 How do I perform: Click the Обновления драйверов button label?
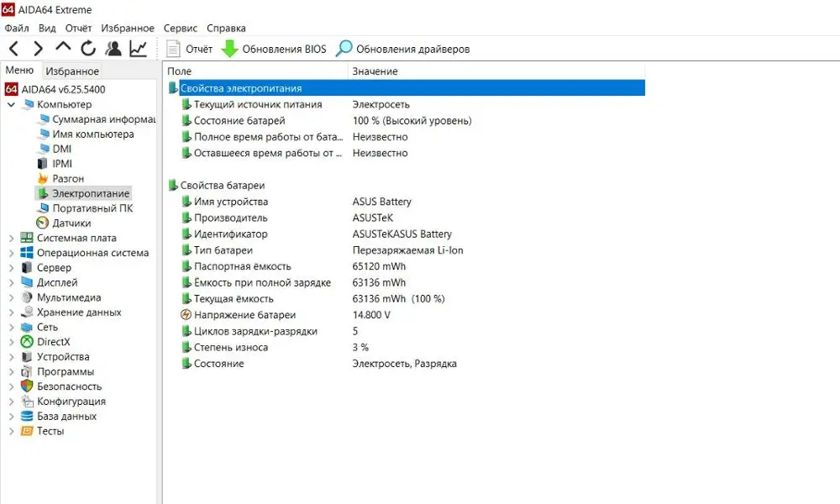tap(413, 49)
